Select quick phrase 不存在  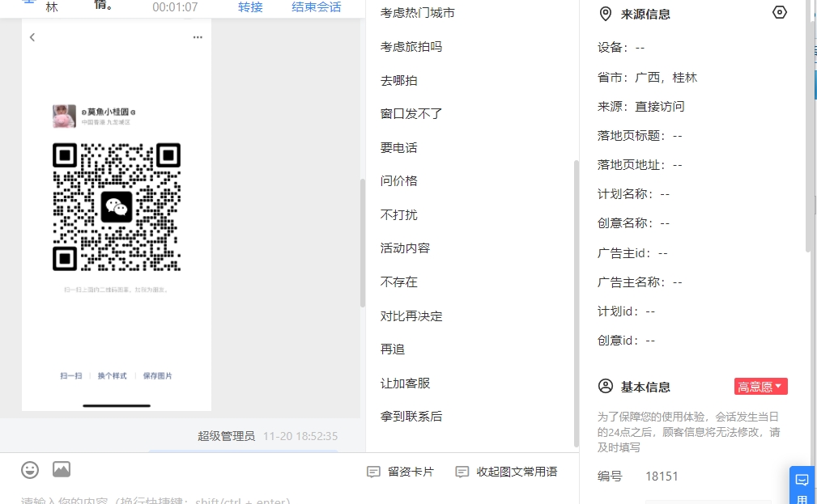point(398,282)
